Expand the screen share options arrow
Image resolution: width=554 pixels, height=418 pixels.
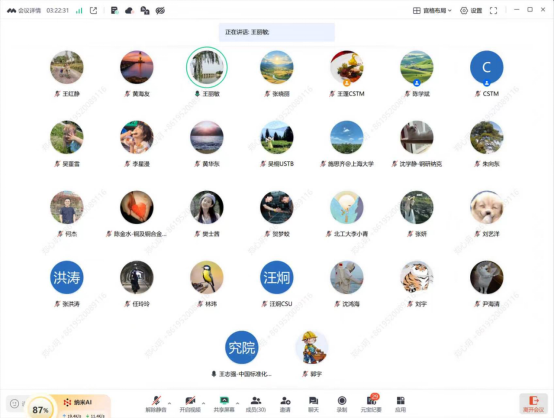coord(237,403)
